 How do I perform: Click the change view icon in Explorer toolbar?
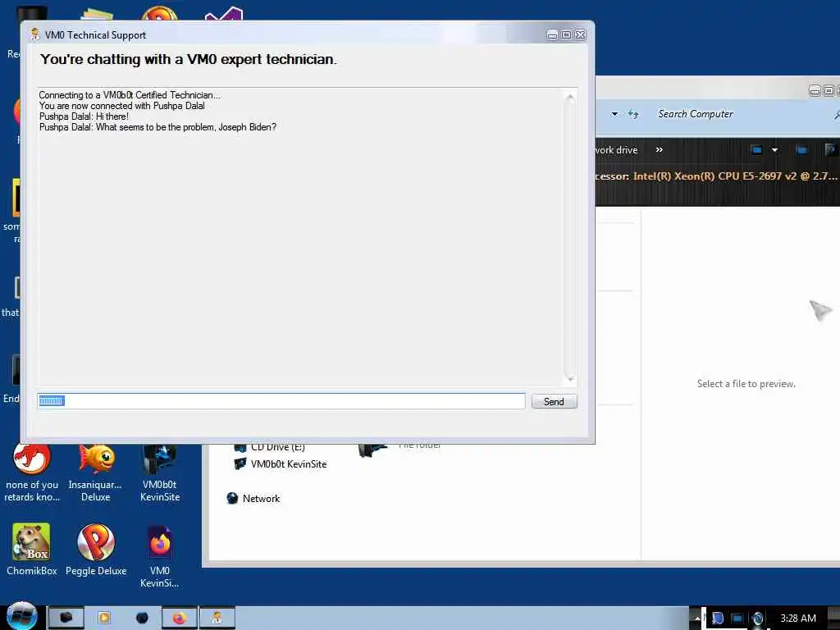(756, 150)
